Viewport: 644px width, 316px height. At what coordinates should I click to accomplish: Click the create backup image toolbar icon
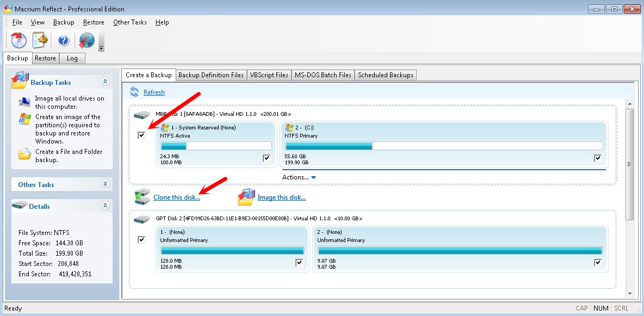[19, 40]
